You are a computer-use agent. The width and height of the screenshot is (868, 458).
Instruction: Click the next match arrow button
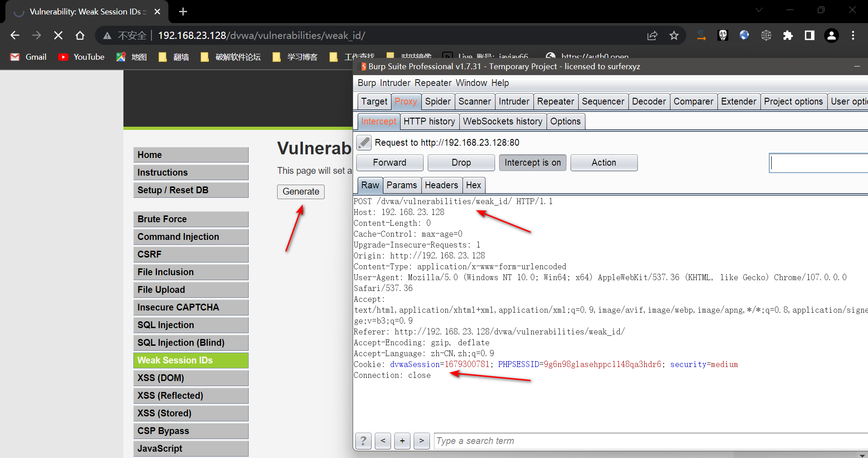click(x=421, y=441)
